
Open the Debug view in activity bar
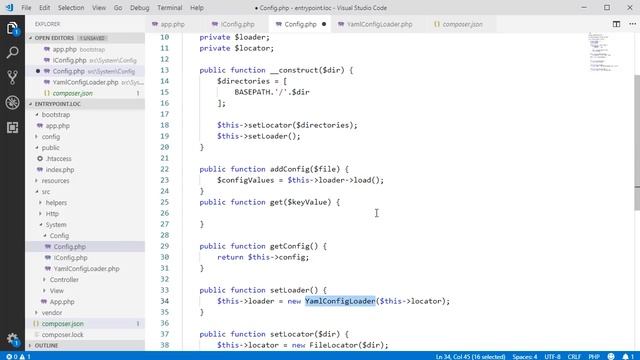pyautogui.click(x=12, y=102)
